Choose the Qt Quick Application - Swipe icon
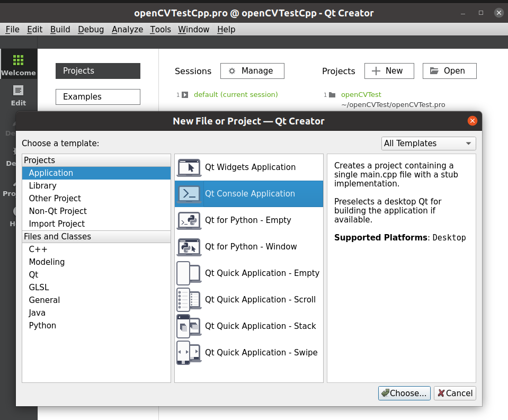The image size is (508, 420). coord(189,353)
